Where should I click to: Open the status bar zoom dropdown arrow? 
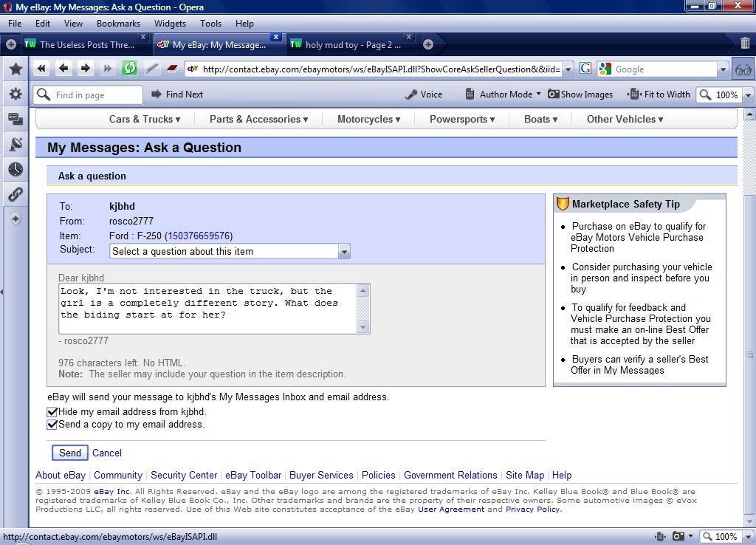coord(748,536)
